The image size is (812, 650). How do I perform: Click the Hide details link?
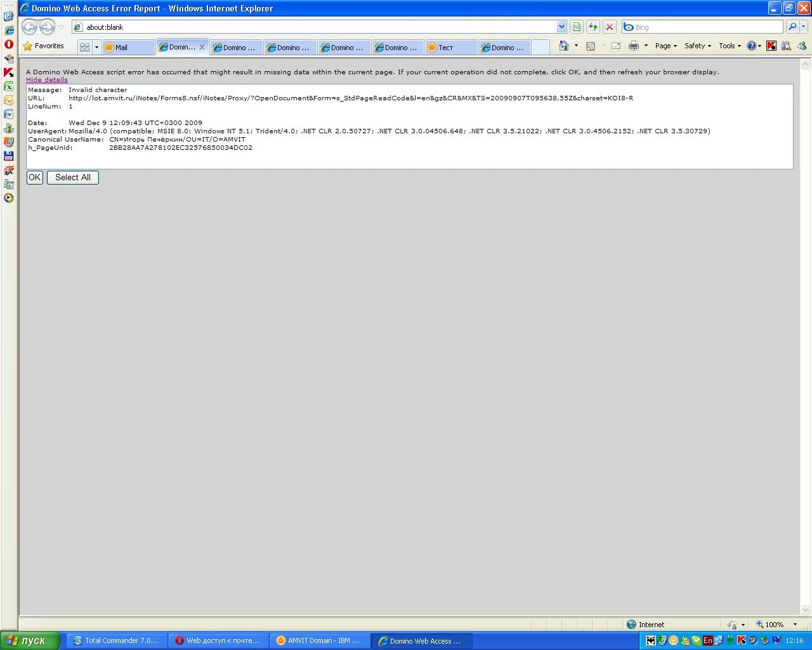47,80
